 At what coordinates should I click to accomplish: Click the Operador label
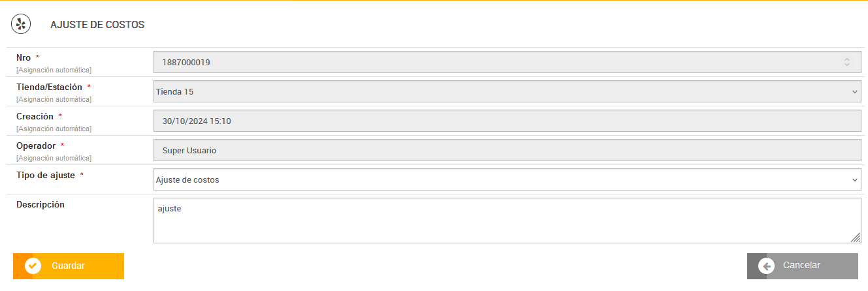(36, 145)
